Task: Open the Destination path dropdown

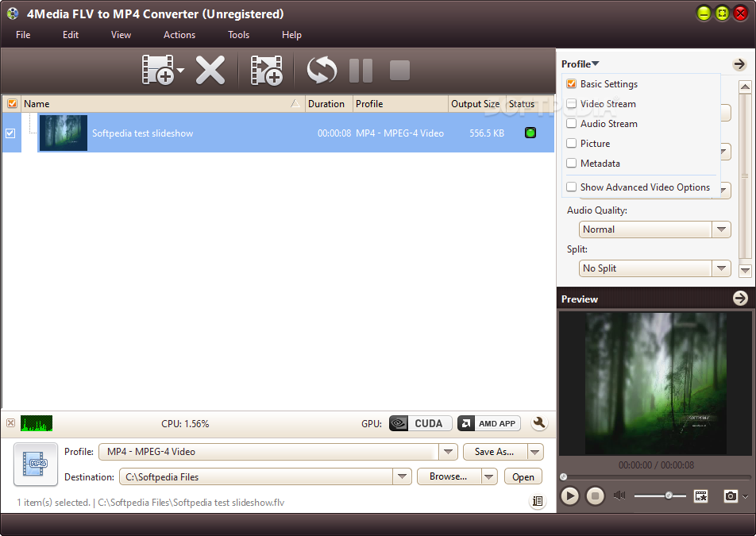Action: coord(402,476)
